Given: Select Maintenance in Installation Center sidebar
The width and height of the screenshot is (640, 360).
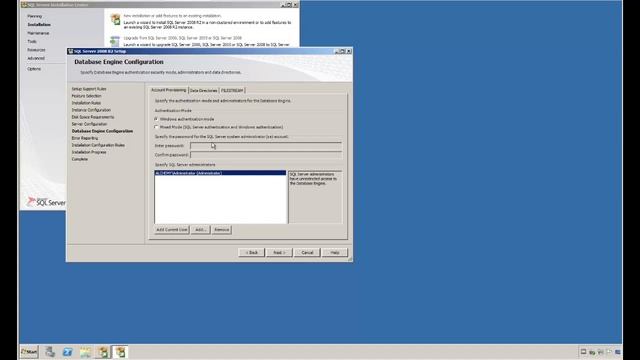Looking at the screenshot, I should click(x=38, y=33).
